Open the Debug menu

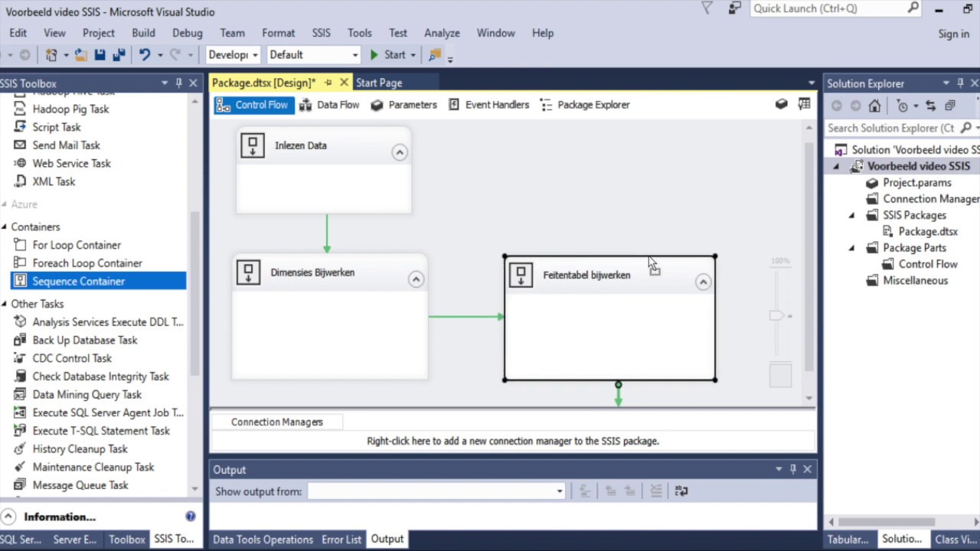[x=188, y=33]
